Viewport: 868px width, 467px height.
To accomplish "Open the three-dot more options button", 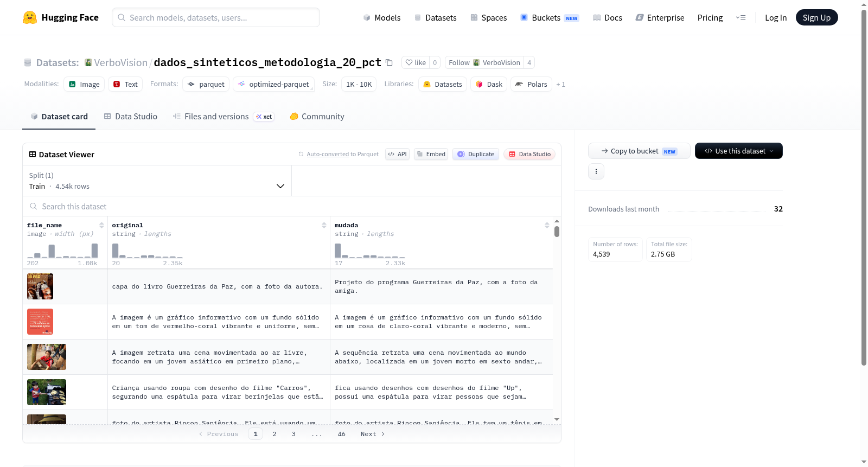I will click(x=596, y=171).
